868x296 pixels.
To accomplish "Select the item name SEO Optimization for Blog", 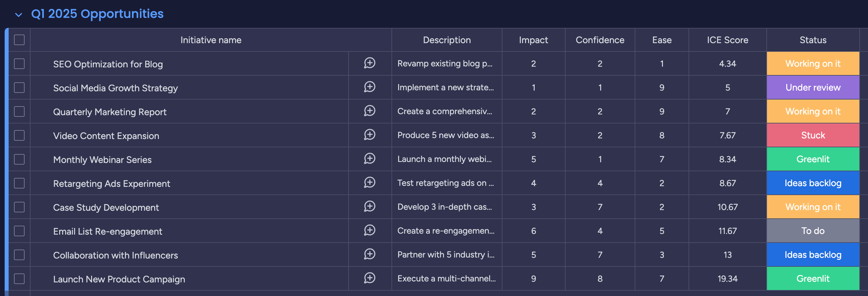I will coord(108,64).
